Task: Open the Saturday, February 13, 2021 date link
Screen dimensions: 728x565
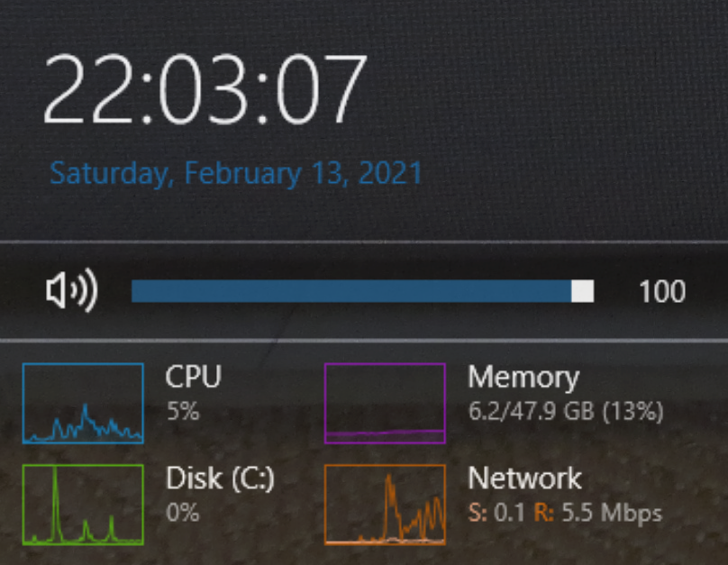Action: 236,173
